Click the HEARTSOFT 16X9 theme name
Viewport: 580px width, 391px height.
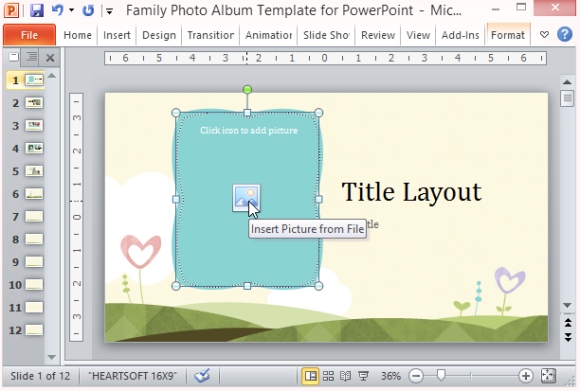pos(132,376)
